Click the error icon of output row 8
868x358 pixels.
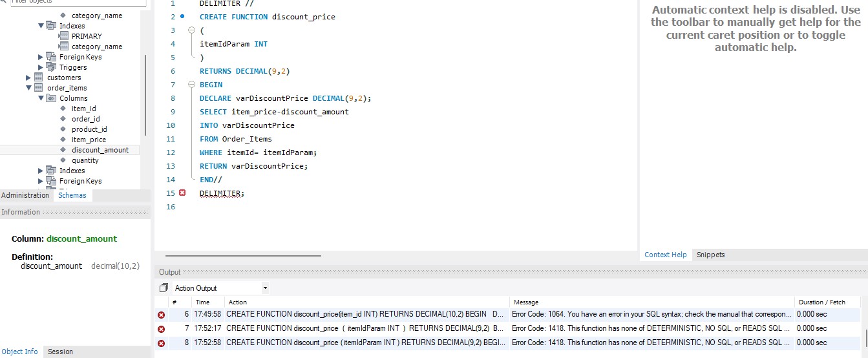(x=162, y=343)
